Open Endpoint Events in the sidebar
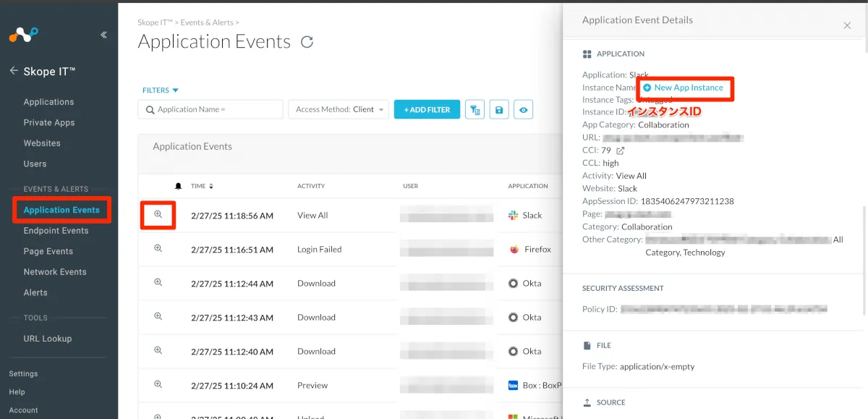The height and width of the screenshot is (419, 868). [x=56, y=231]
